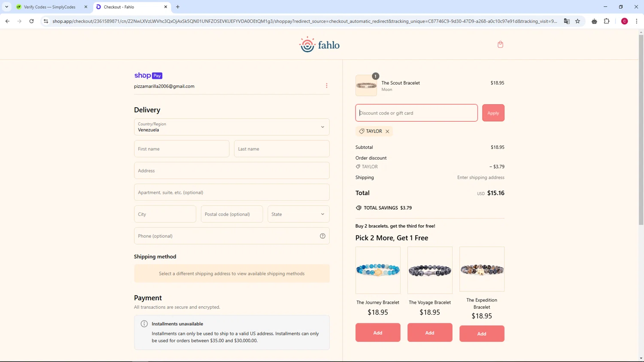Open the Country/Region dropdown

[232, 127]
